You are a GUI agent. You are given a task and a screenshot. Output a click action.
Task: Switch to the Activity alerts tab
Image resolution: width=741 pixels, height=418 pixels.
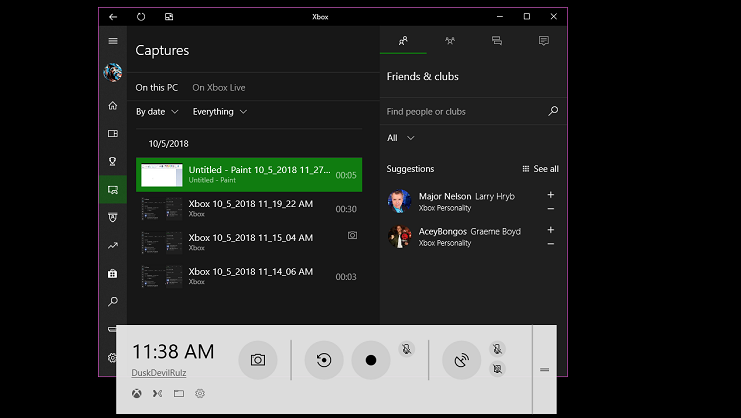click(544, 41)
